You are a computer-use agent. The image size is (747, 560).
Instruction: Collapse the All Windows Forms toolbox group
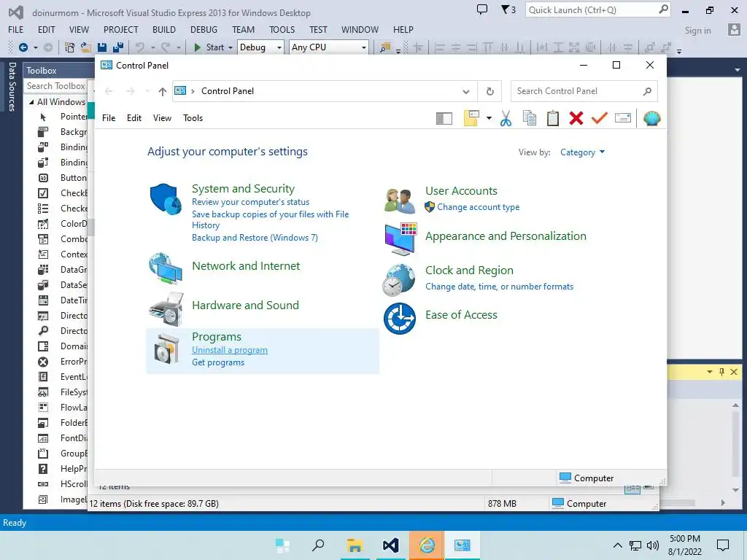[x=31, y=102]
